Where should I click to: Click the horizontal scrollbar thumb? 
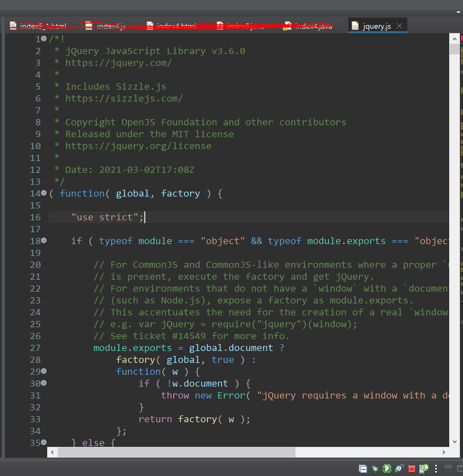(x=177, y=452)
